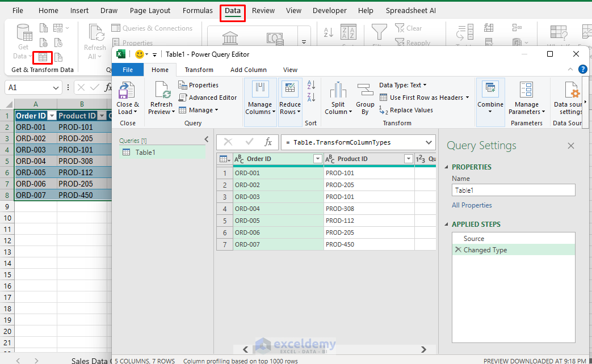The image size is (592, 364).
Task: Expand the formula bar dropdown arrow
Action: pos(429,142)
